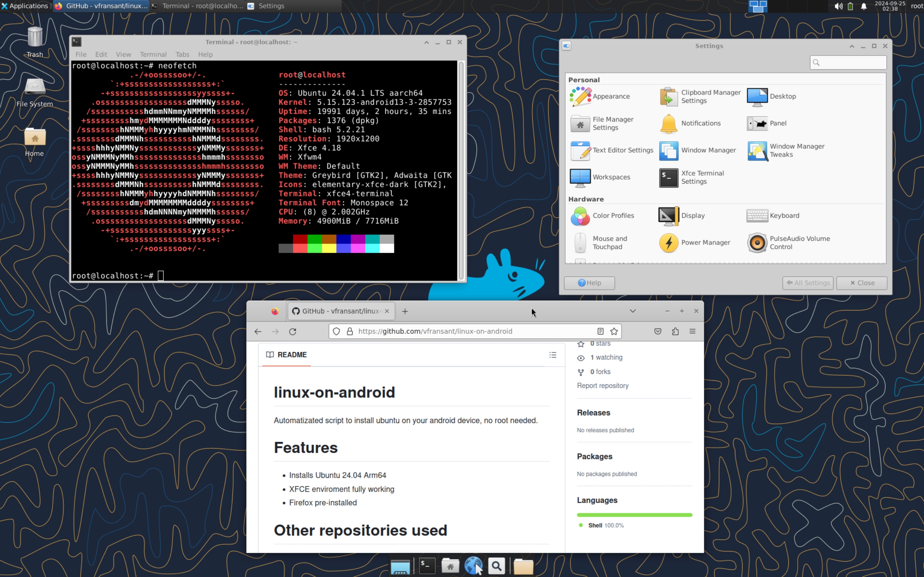924x577 pixels.
Task: Open the Terminal menu in the terminal menubar
Action: click(153, 54)
